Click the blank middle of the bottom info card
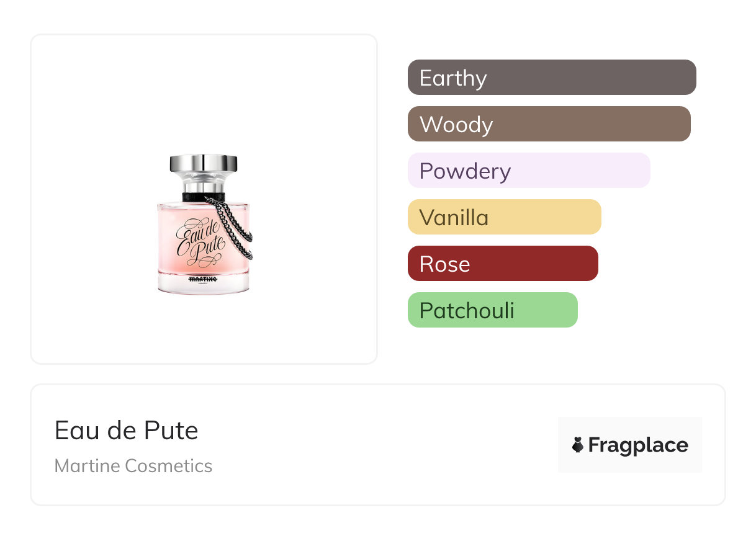 372,445
